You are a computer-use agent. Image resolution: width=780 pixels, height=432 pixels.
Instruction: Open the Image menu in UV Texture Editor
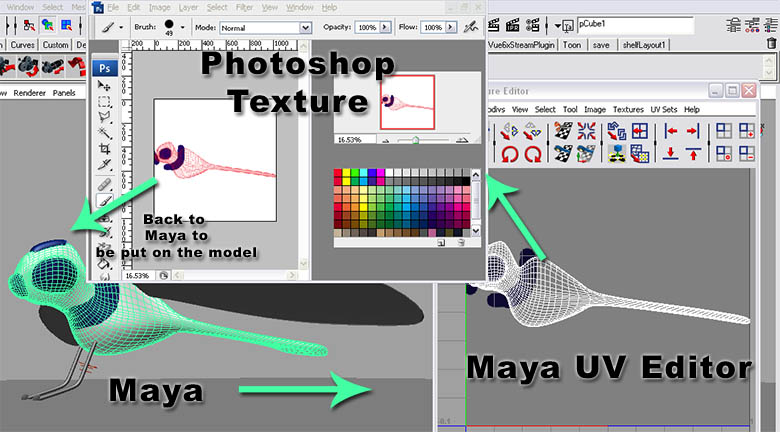tap(595, 109)
